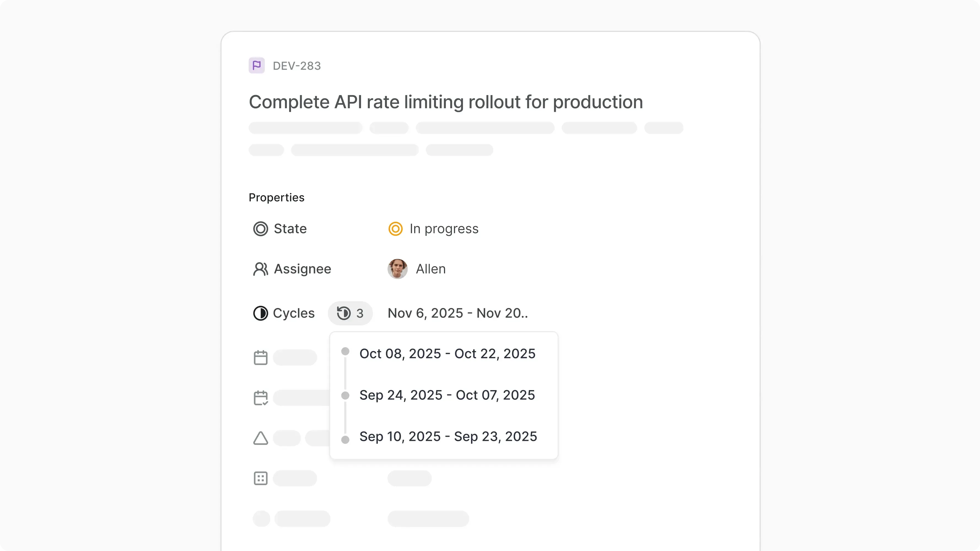Open the In progress state selector

pyautogui.click(x=444, y=229)
